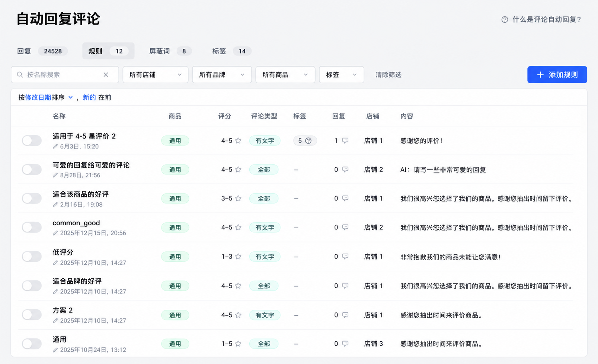
Task: Enable the rule 适用于 4-5 星评价 2
Action: [x=32, y=141]
